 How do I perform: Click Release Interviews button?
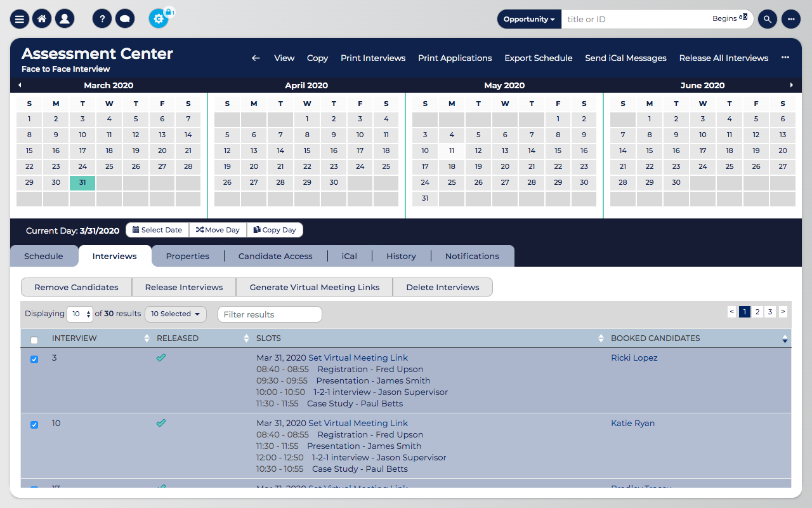coord(184,287)
